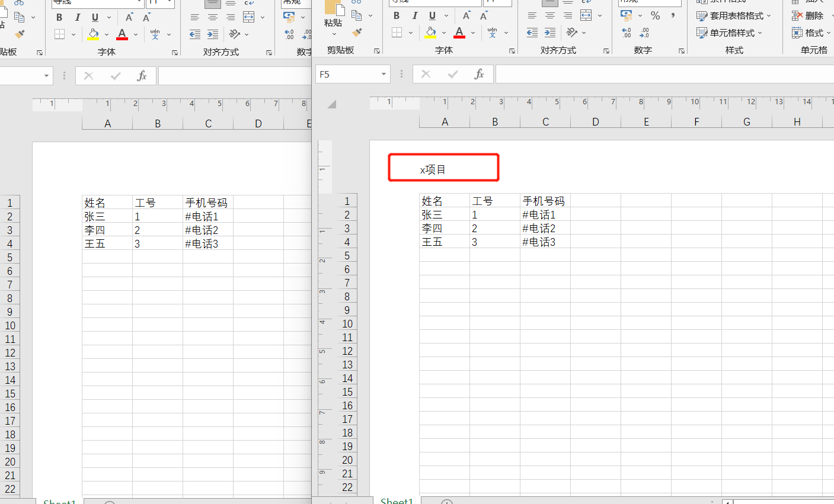Click the Increase Font Size icon

tap(466, 15)
